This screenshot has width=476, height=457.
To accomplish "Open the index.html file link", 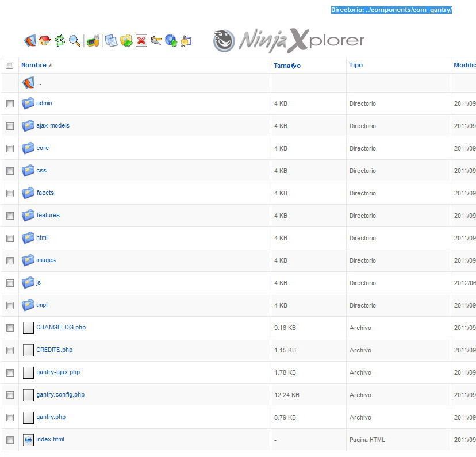I will [x=50, y=439].
